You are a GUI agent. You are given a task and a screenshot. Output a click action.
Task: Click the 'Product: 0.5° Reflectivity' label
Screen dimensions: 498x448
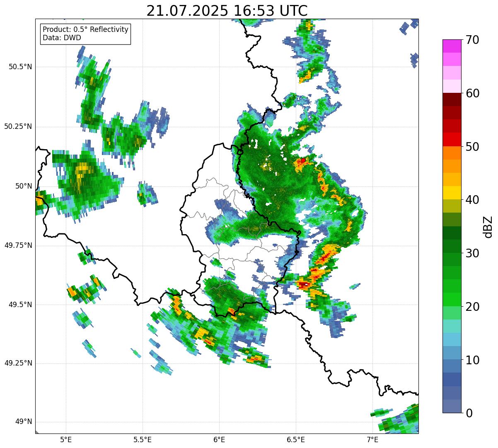(x=86, y=30)
